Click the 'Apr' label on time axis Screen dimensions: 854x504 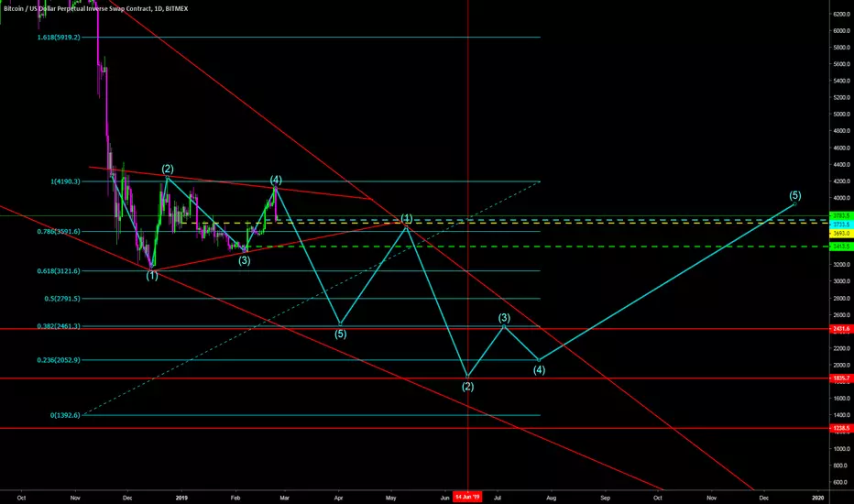point(338,498)
